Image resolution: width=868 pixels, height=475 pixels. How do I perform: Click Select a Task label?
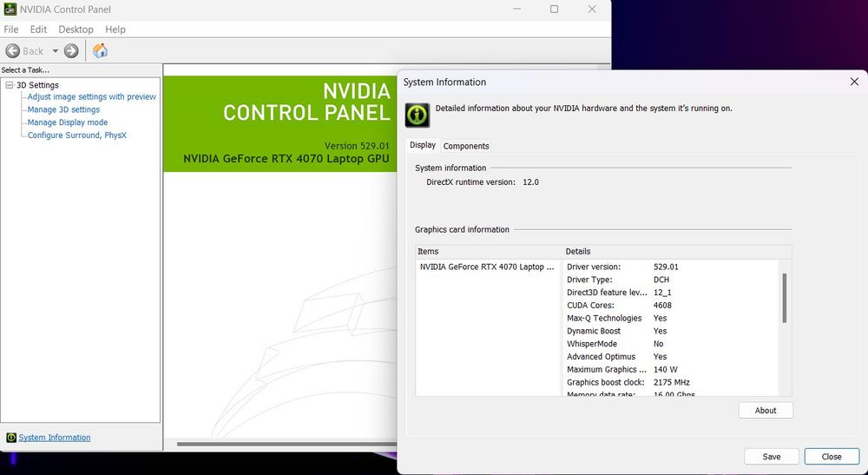(25, 70)
